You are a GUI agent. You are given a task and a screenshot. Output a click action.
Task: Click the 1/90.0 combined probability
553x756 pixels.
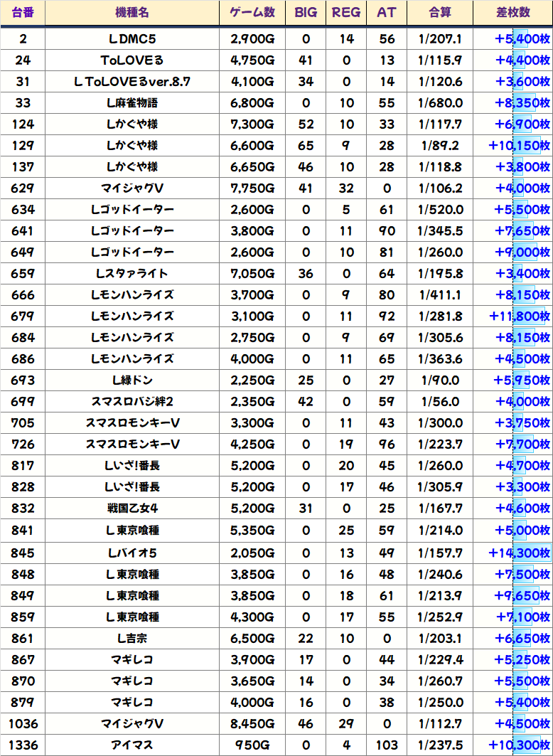(440, 380)
